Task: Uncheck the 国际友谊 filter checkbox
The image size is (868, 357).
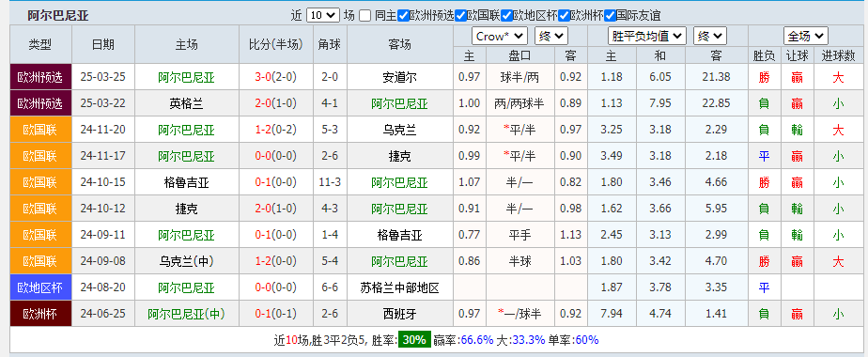Action: (x=610, y=15)
